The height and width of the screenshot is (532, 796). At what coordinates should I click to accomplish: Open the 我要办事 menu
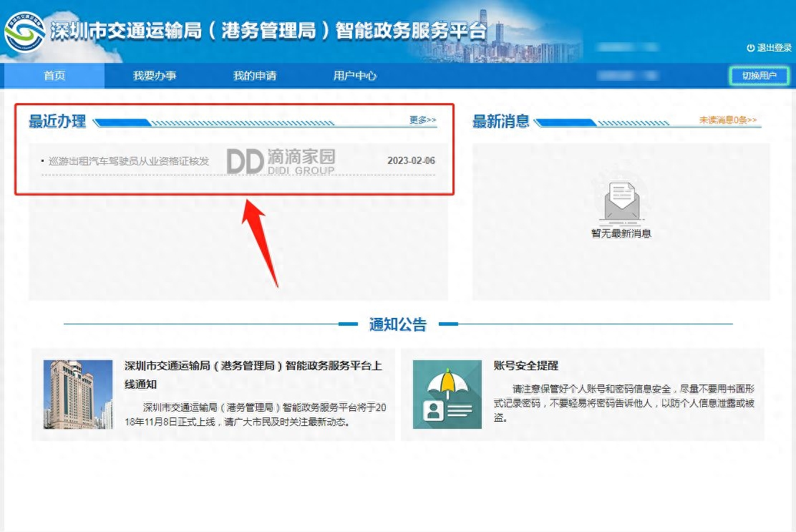(x=155, y=76)
